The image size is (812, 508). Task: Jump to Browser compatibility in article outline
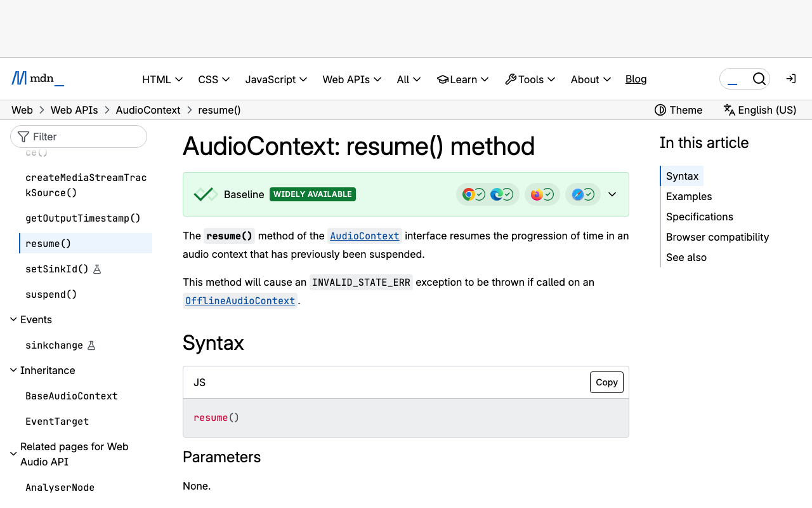pyautogui.click(x=717, y=237)
